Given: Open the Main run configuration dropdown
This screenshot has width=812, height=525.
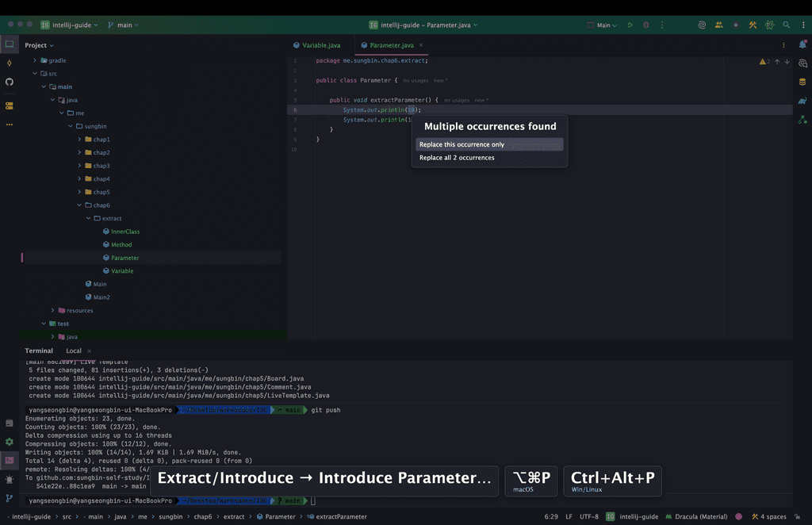Looking at the screenshot, I should click(x=607, y=25).
